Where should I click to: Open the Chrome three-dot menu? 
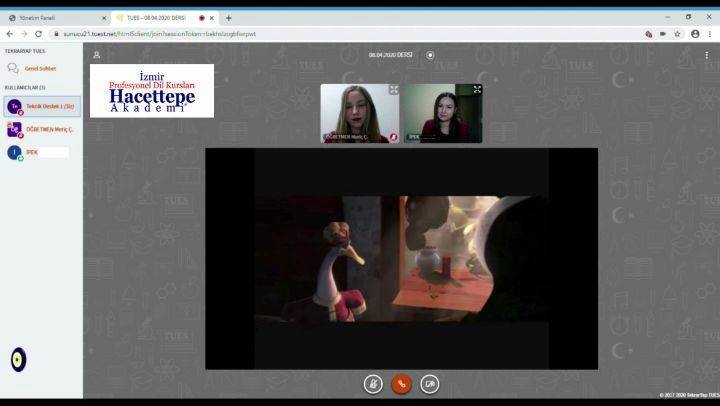(710, 34)
